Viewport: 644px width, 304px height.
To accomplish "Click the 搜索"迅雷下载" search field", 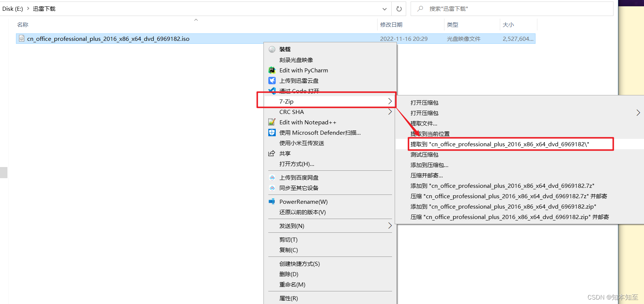I will [512, 9].
